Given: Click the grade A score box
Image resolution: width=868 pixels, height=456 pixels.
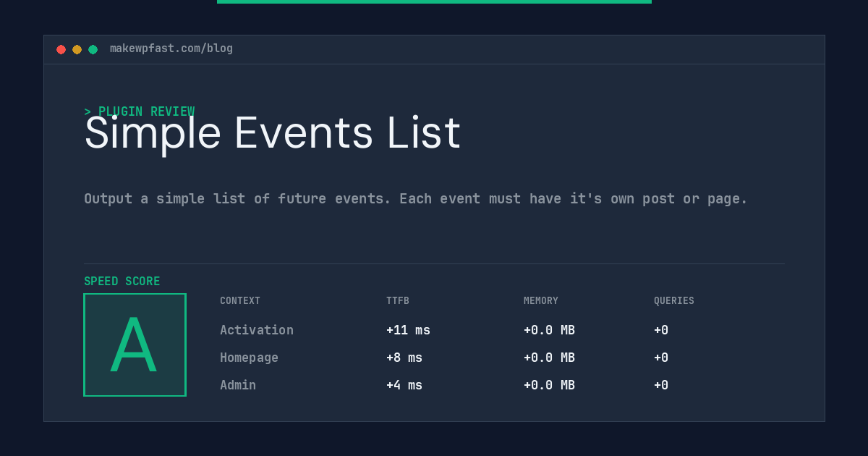Looking at the screenshot, I should coord(135,345).
